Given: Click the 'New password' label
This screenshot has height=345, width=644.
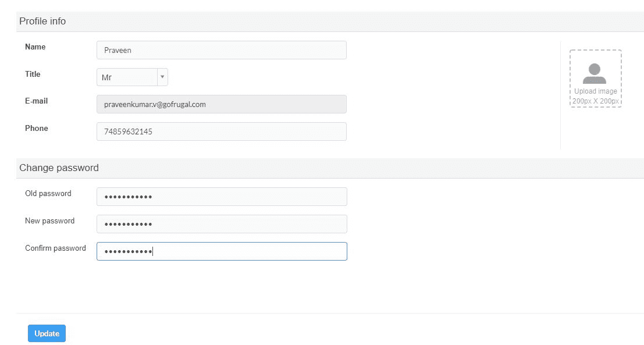Looking at the screenshot, I should tap(49, 221).
